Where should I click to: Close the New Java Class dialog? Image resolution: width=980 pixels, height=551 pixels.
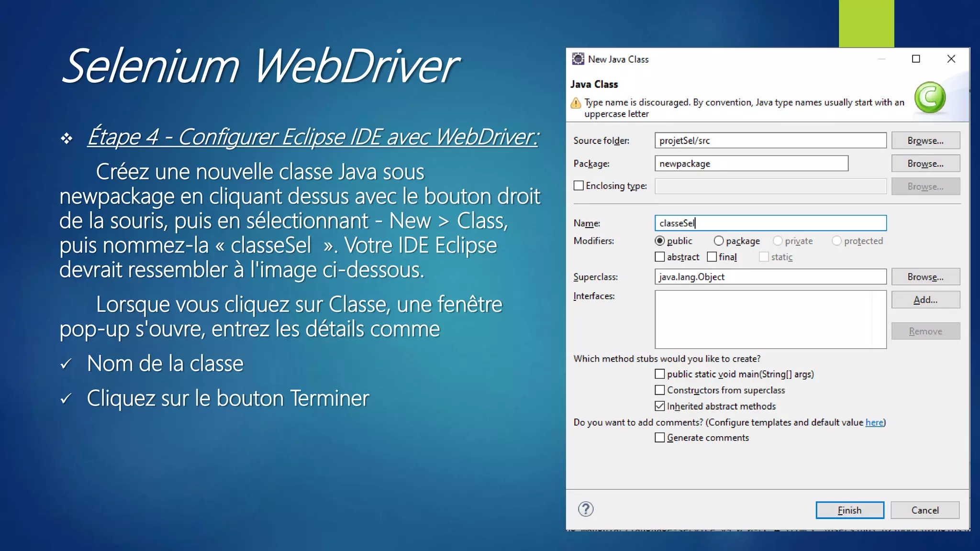point(951,59)
